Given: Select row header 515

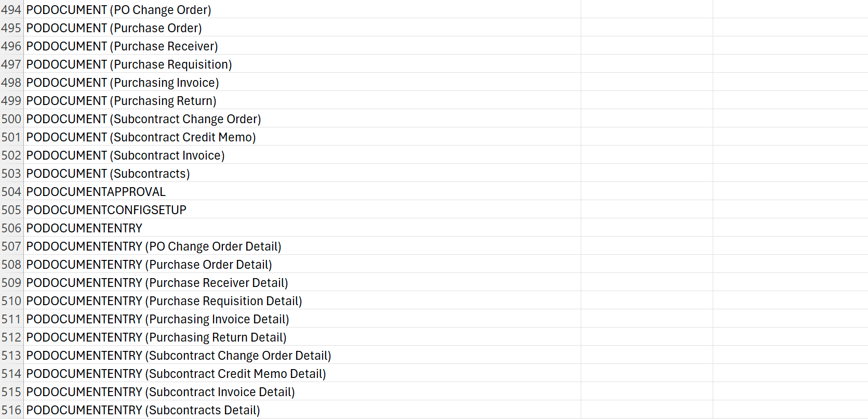Looking at the screenshot, I should click(11, 391).
